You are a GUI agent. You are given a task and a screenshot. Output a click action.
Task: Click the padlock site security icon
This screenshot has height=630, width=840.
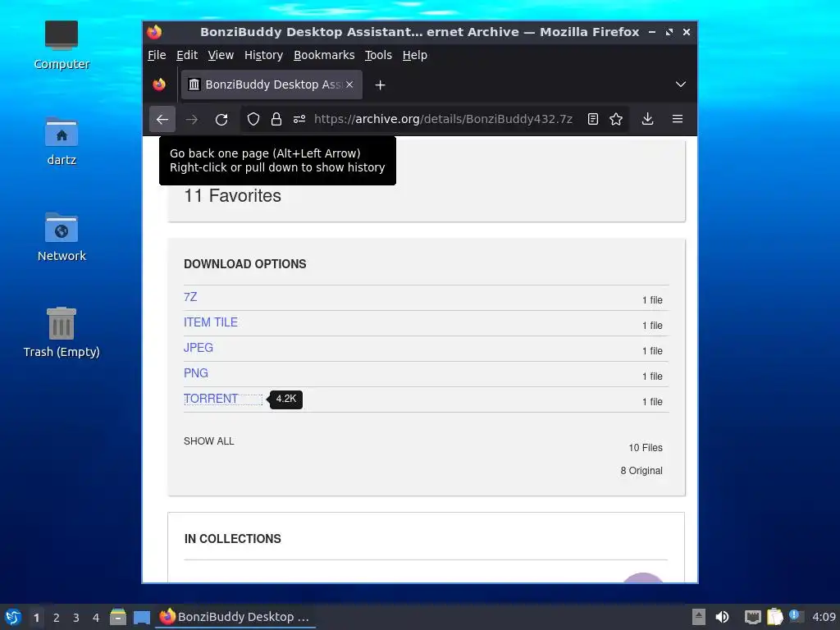[x=276, y=119]
